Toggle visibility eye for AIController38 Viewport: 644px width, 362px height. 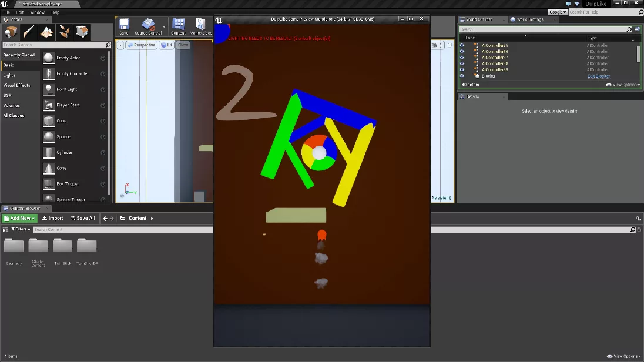pos(462,63)
